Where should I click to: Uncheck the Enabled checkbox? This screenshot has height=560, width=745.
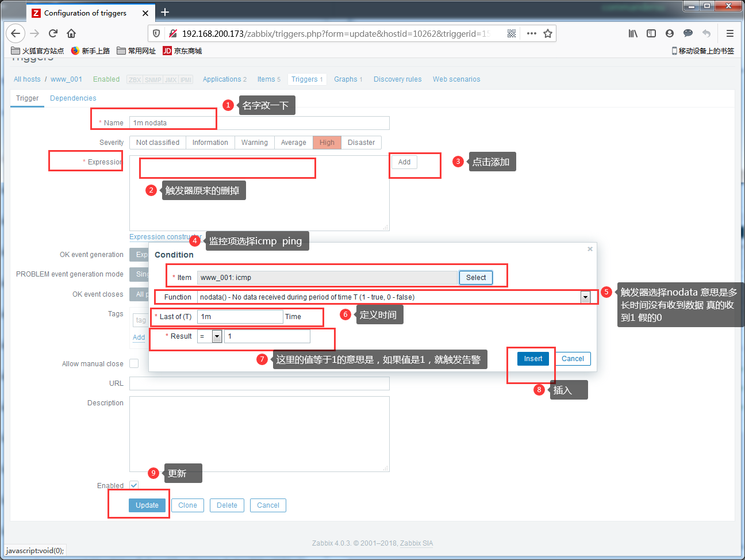point(134,485)
